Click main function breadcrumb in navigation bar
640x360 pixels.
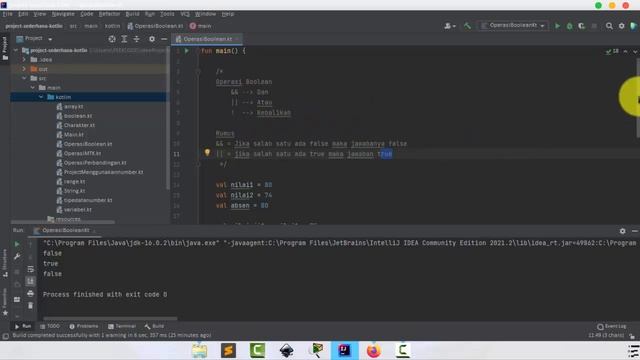[200, 26]
